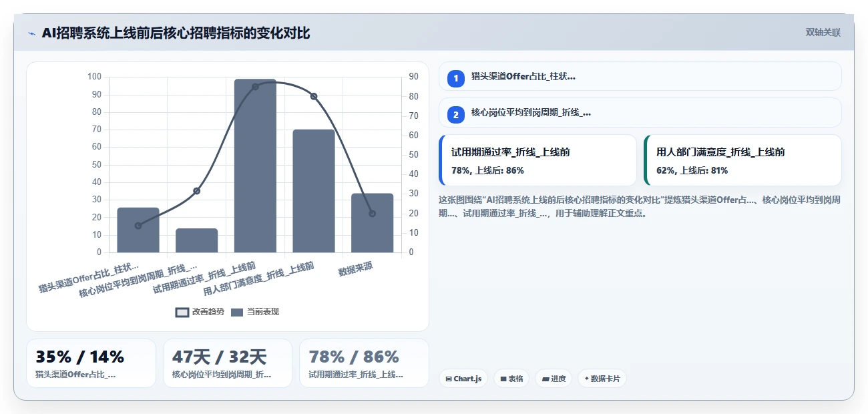Viewport: 868px width, 414px height.
Task: Open the 用人部门满意度_折线_上线前 card
Action: pos(742,160)
